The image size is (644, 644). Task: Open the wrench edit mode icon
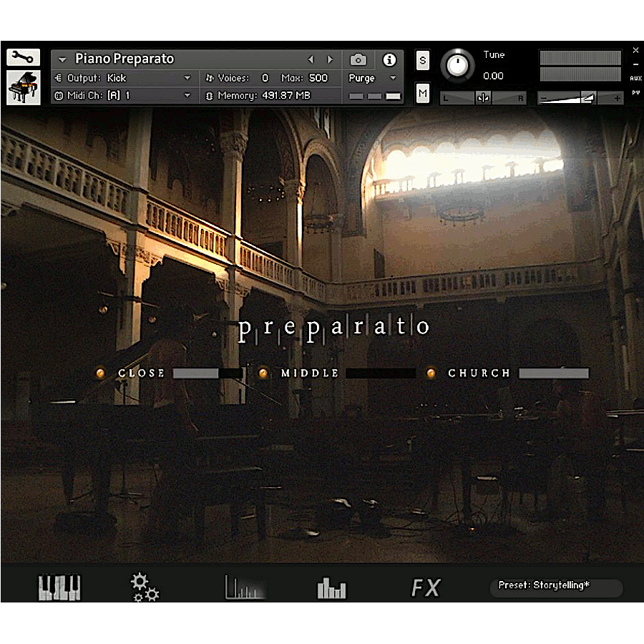[x=23, y=57]
